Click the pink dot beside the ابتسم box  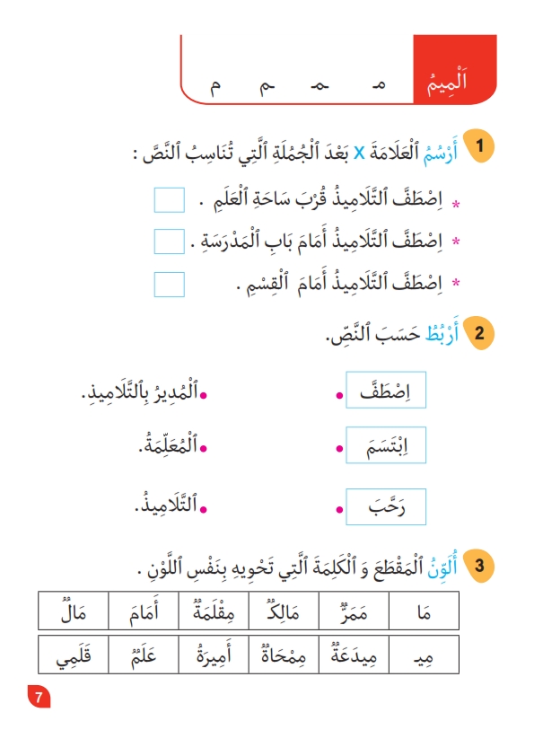[x=339, y=448]
